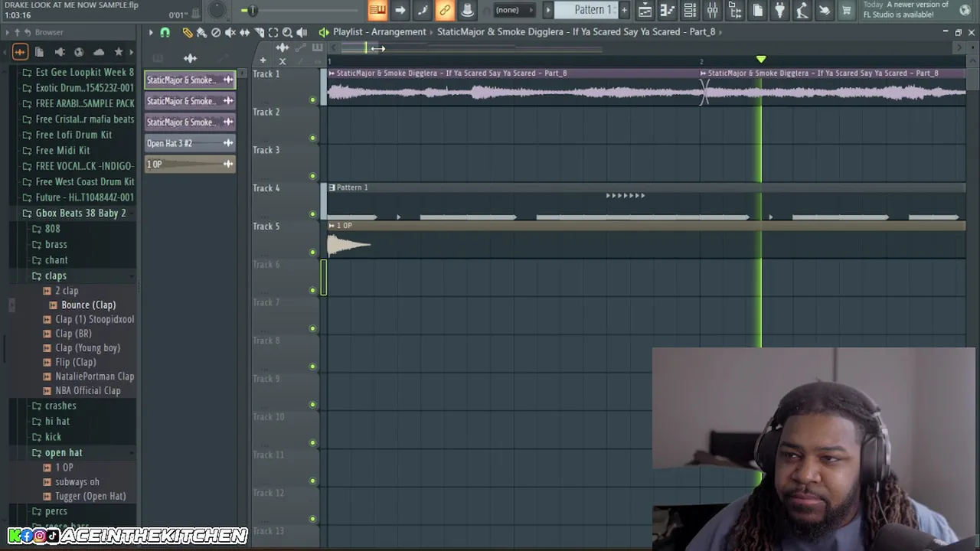Open the browser audio tab icon
This screenshot has width=980, height=551.
[20, 52]
